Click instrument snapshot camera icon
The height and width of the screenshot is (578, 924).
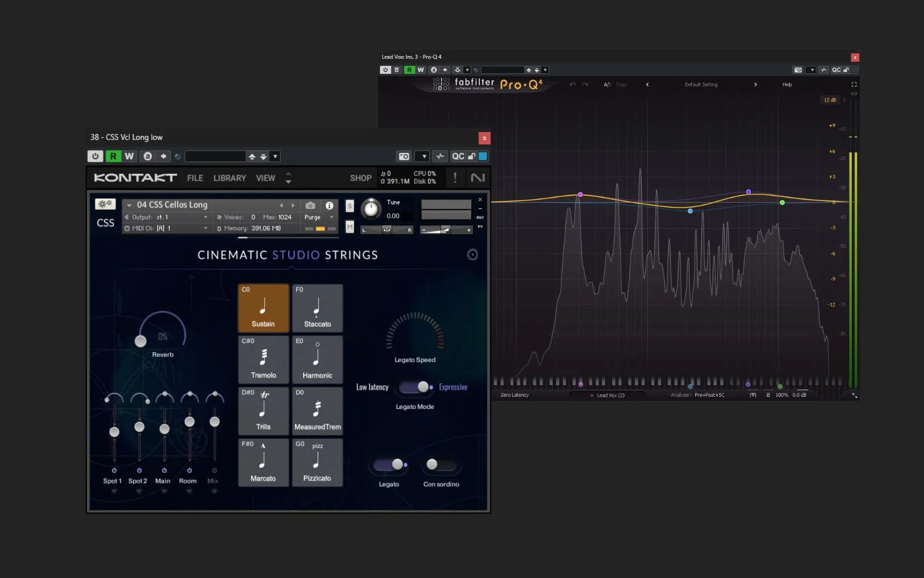311,206
